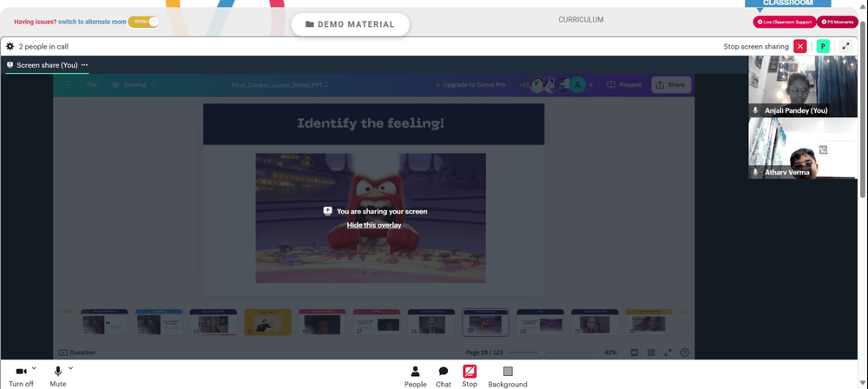Select slide 18 thumbnail
Viewport: 868px width, 389px height.
click(431, 322)
